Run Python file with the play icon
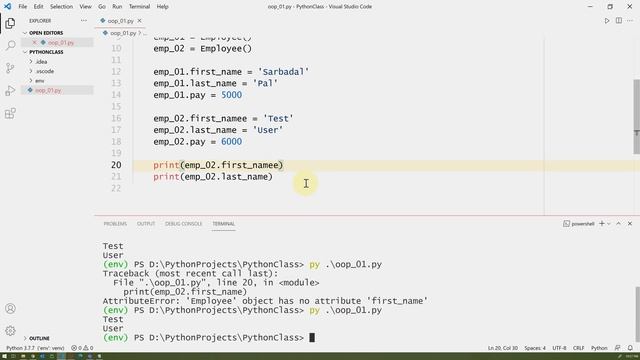Viewport: 640px width, 360px height. [x=607, y=21]
